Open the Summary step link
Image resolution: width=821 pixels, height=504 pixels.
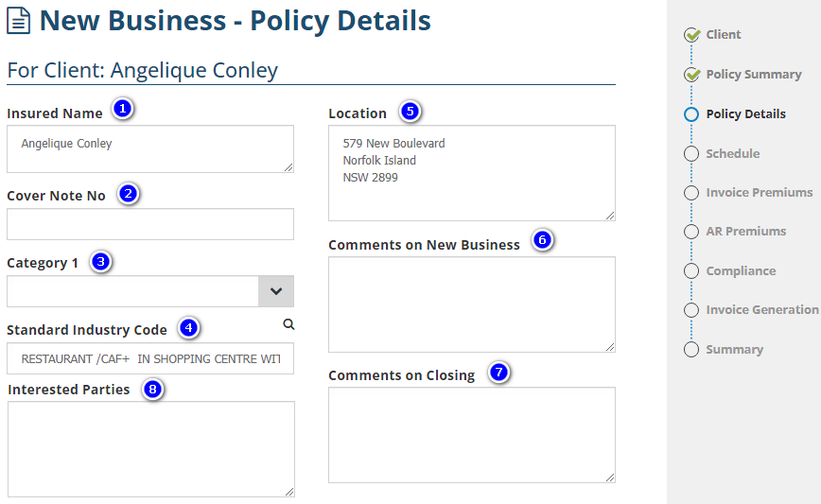[x=734, y=350]
